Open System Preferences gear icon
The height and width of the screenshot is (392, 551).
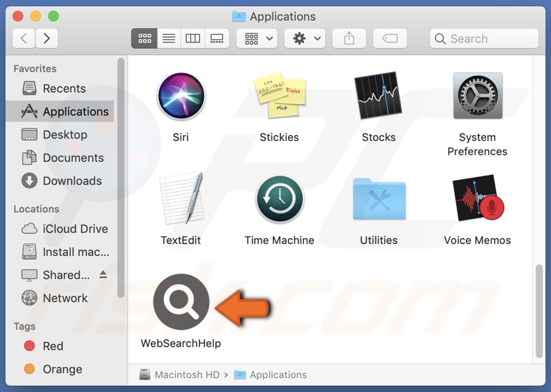(x=478, y=96)
